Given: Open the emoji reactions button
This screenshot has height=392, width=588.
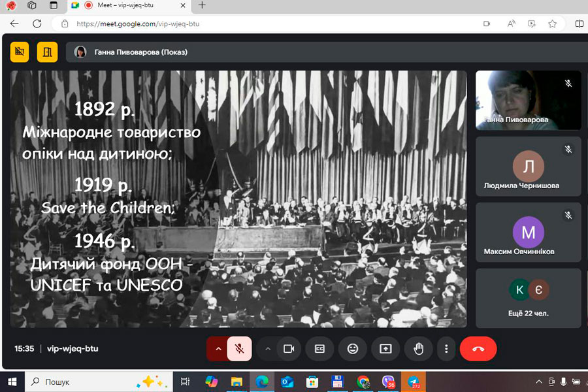Looking at the screenshot, I should 353,349.
